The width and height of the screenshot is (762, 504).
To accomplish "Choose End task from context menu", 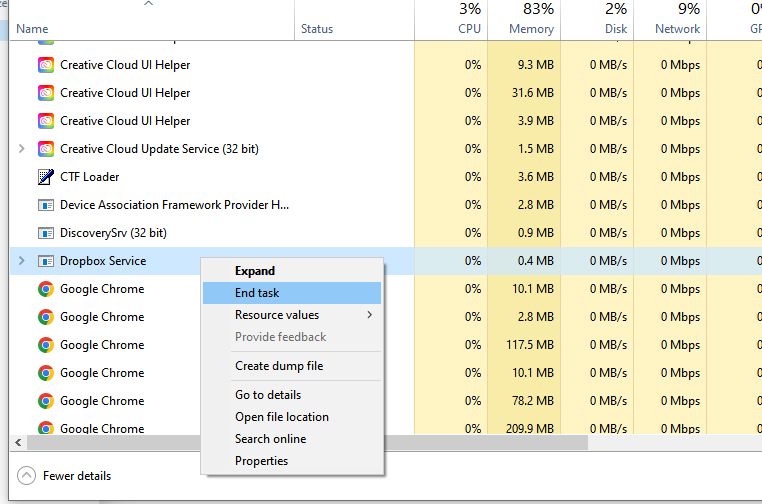I will point(257,293).
